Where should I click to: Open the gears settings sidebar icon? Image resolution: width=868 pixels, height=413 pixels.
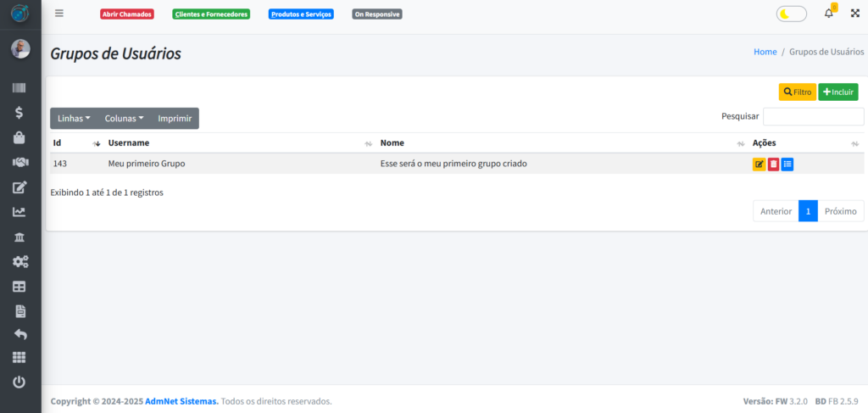tap(19, 262)
